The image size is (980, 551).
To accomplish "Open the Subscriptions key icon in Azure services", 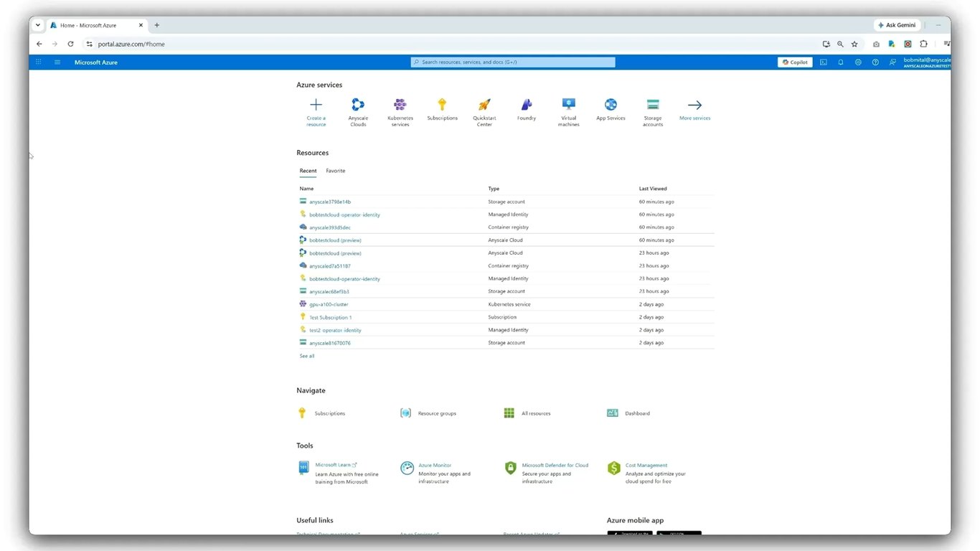I will point(442,105).
